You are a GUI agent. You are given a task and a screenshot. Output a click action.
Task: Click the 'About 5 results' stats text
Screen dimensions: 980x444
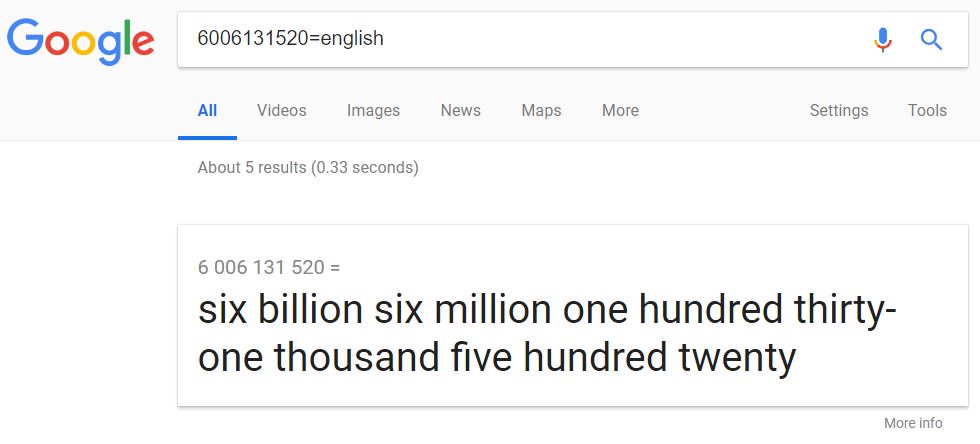pos(308,168)
